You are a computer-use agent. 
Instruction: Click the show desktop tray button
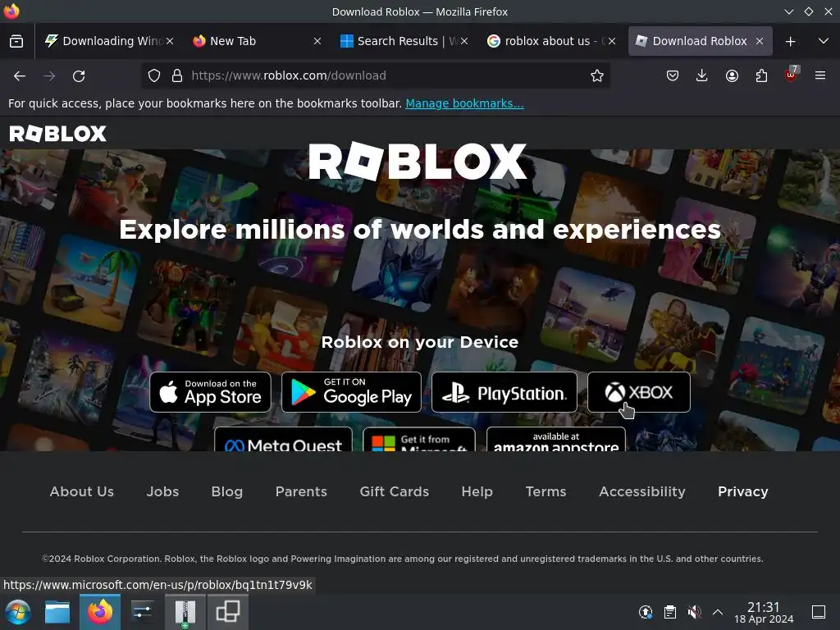click(819, 612)
